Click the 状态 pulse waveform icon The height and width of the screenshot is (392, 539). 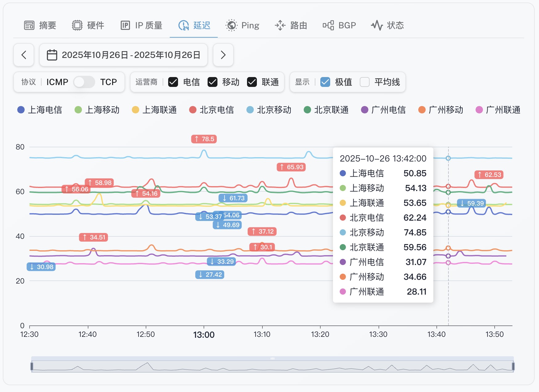[x=377, y=25]
